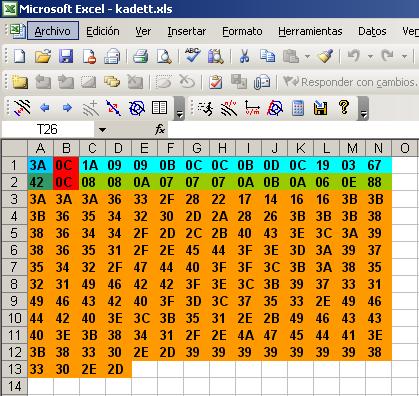
Task: Click the calculator icon in the toolbar
Action: [298, 108]
